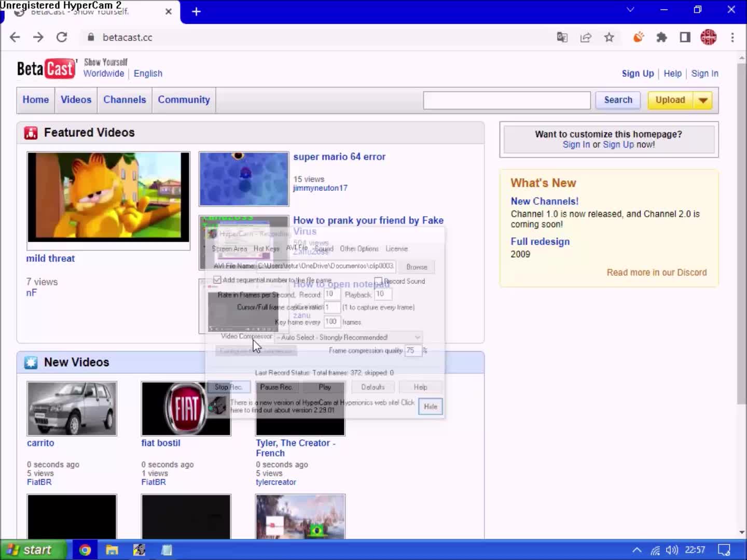Screen dimensions: 747x560
Task: Click New Videos section icon
Action: [x=31, y=362]
